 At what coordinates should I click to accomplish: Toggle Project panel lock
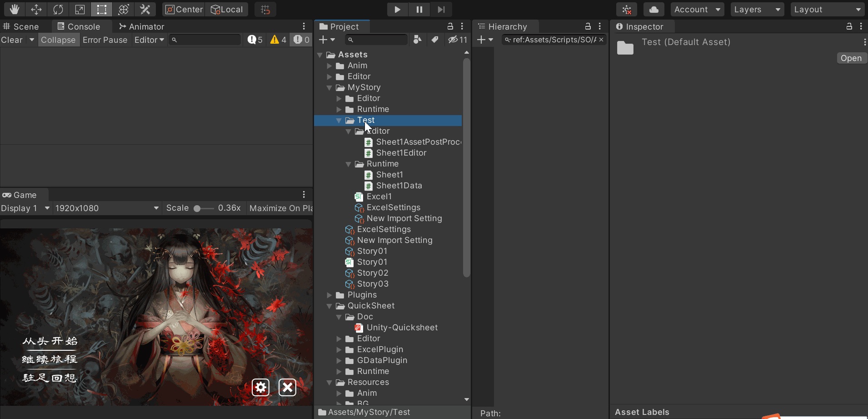pos(450,26)
